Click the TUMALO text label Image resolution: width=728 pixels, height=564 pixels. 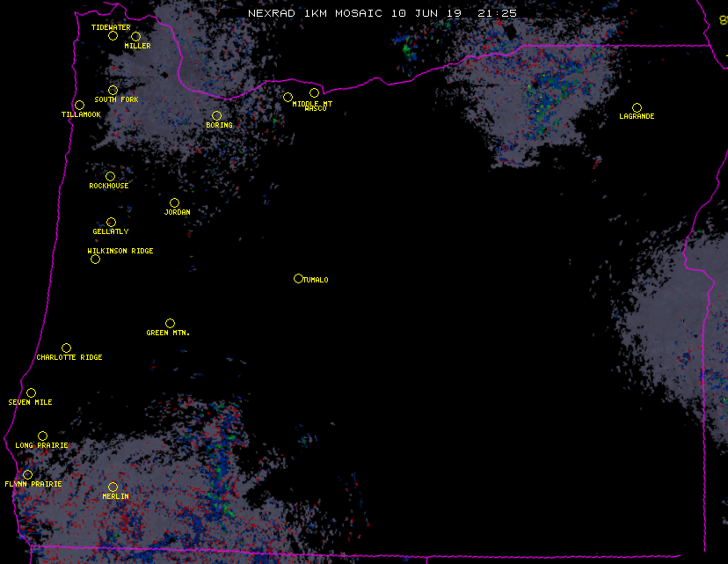pos(316,280)
